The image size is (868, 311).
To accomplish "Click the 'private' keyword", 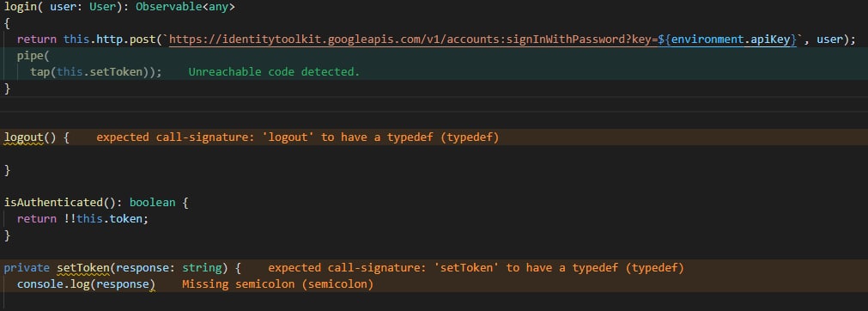I will click(27, 268).
